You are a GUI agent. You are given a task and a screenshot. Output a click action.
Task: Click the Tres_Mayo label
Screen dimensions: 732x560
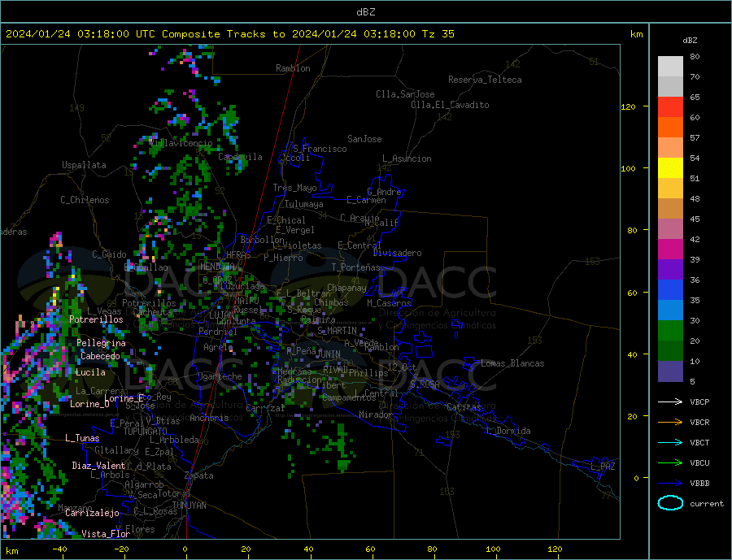295,188
